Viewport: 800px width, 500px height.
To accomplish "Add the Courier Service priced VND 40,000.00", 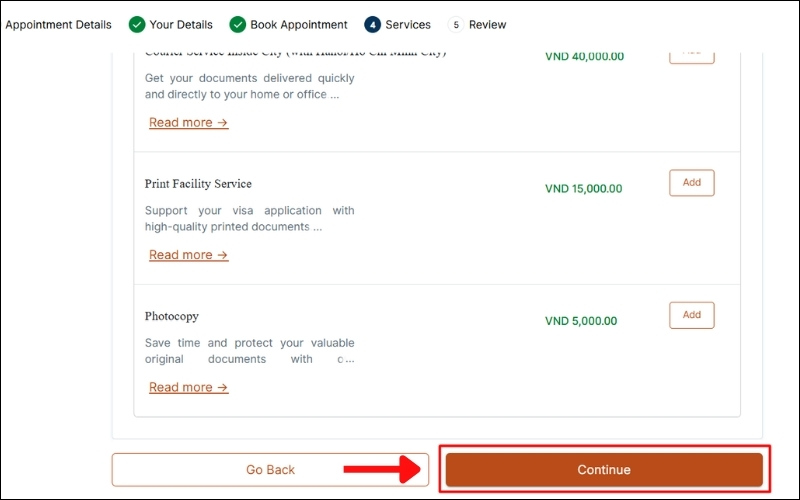I will (691, 54).
